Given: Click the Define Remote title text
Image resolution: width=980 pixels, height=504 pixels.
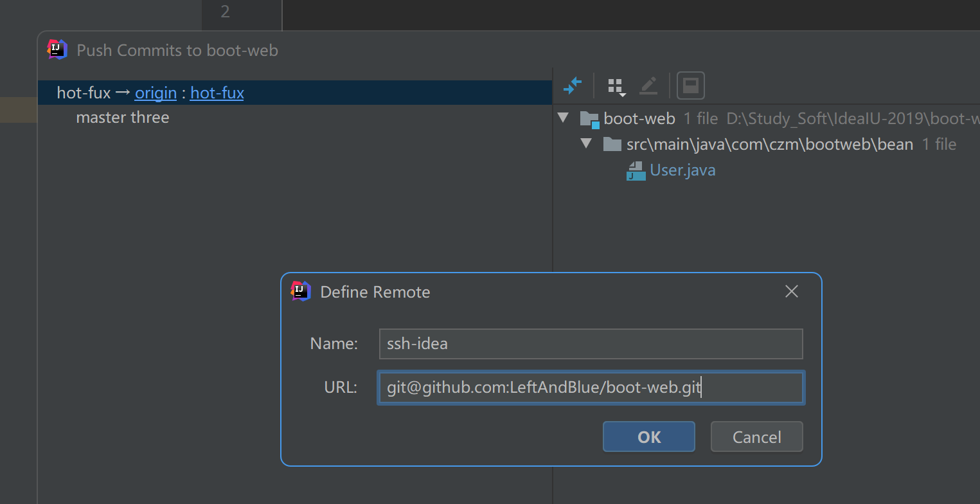Looking at the screenshot, I should pyautogui.click(x=375, y=292).
